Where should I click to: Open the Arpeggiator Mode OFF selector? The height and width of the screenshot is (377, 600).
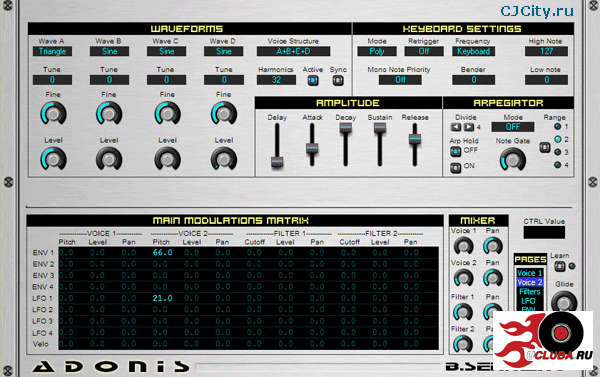coord(513,127)
